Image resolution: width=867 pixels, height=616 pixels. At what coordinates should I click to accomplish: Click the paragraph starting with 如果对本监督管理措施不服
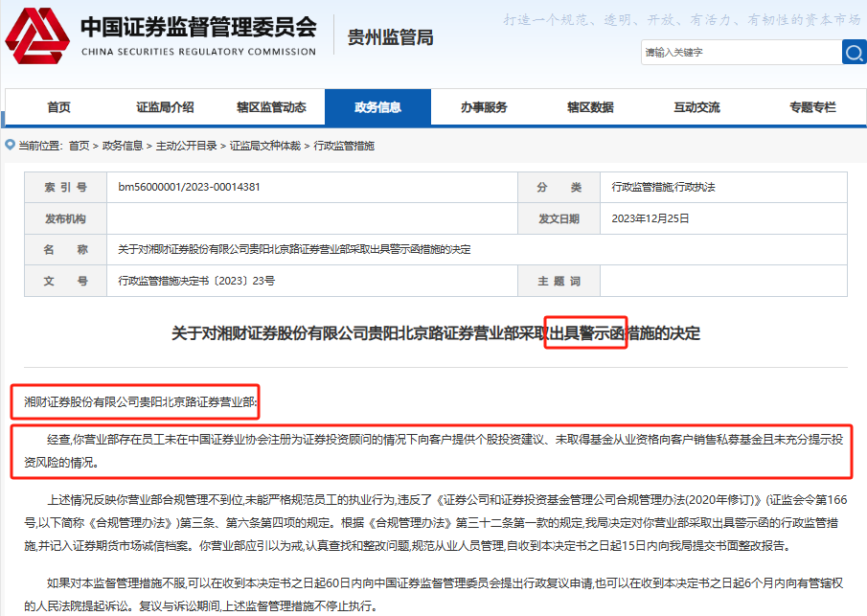pyautogui.click(x=433, y=594)
